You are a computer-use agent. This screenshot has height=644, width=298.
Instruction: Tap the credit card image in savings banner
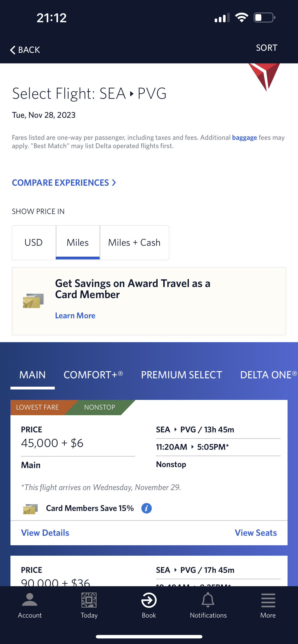[x=33, y=301]
